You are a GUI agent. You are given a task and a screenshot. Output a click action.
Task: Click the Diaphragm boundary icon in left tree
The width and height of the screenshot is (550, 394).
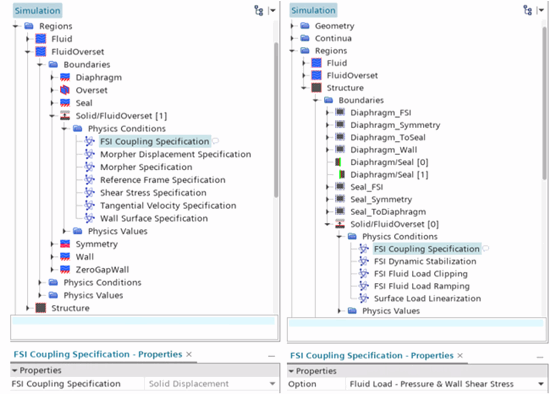[65, 77]
